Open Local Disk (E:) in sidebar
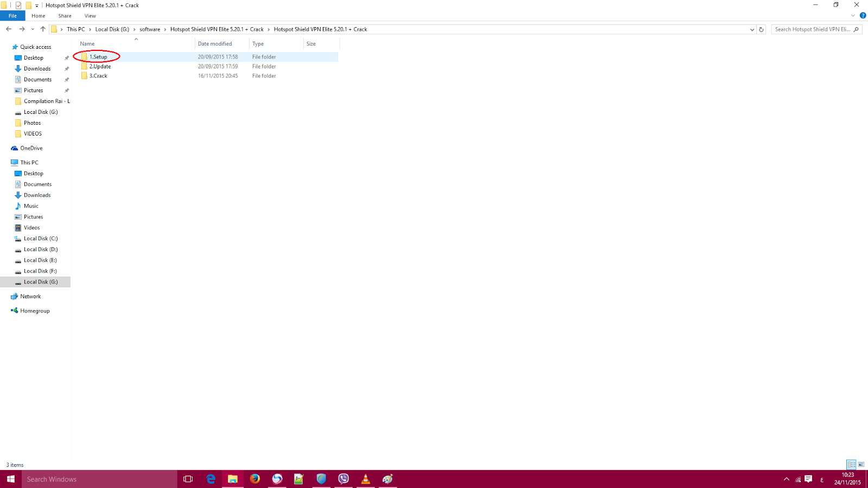The image size is (868, 488). pos(40,260)
